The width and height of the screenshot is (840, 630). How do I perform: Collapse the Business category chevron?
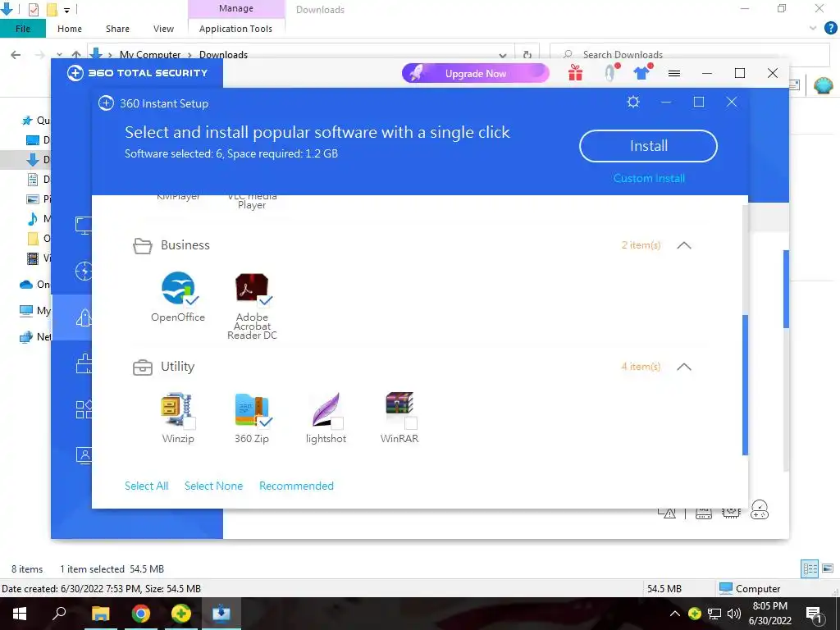click(684, 245)
